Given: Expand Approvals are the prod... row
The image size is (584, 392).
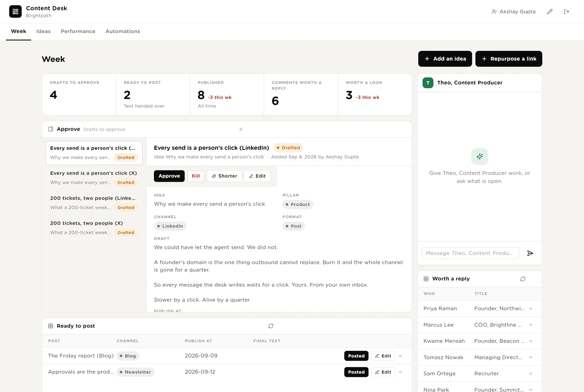Looking at the screenshot, I should click(400, 372).
